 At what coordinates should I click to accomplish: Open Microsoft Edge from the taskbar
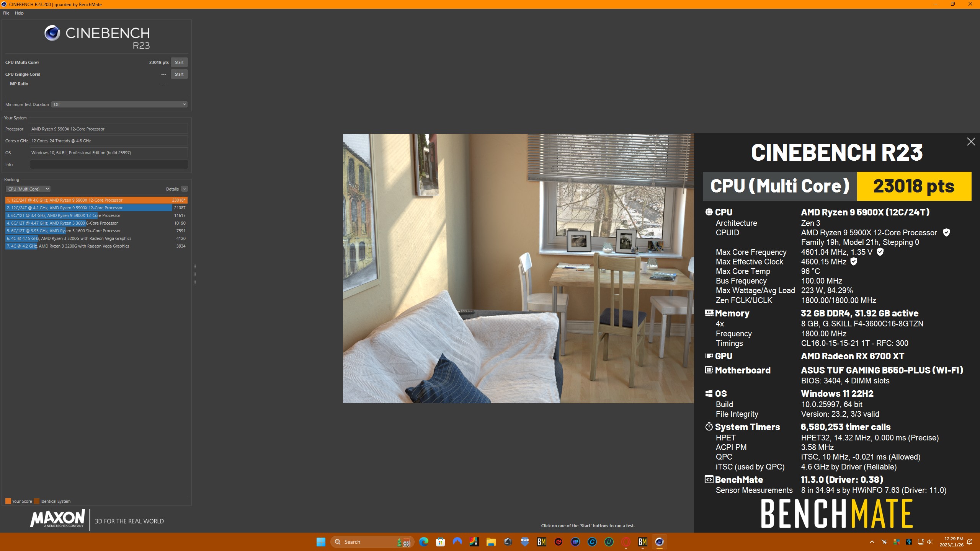coord(423,542)
